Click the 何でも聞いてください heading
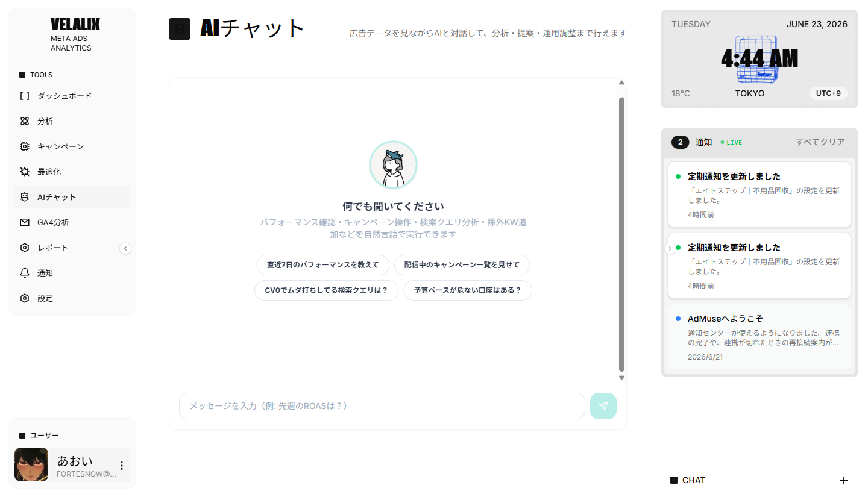 tap(393, 206)
